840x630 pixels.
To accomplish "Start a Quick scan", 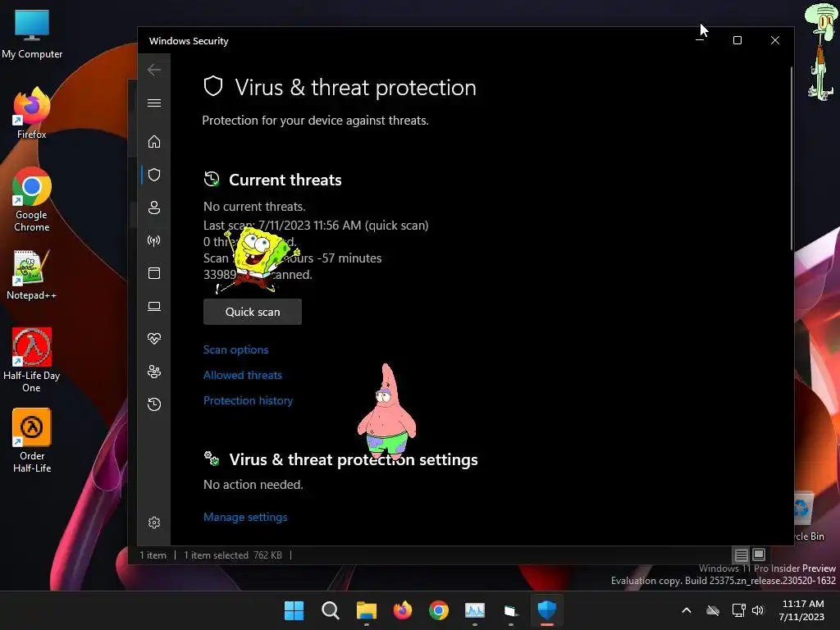I will click(x=253, y=312).
